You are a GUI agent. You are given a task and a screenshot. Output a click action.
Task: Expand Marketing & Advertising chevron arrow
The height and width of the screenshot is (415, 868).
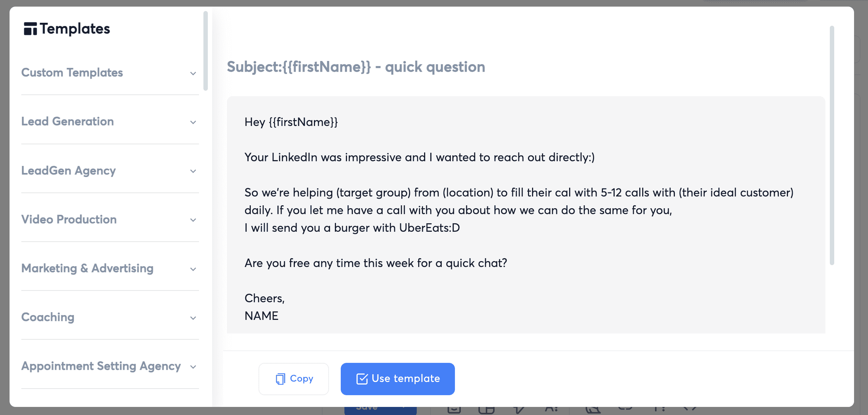193,269
